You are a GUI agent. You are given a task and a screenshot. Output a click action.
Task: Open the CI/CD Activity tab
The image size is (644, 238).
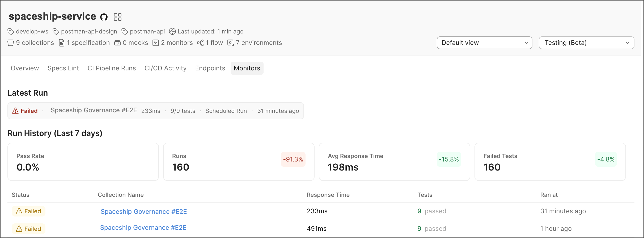point(166,68)
